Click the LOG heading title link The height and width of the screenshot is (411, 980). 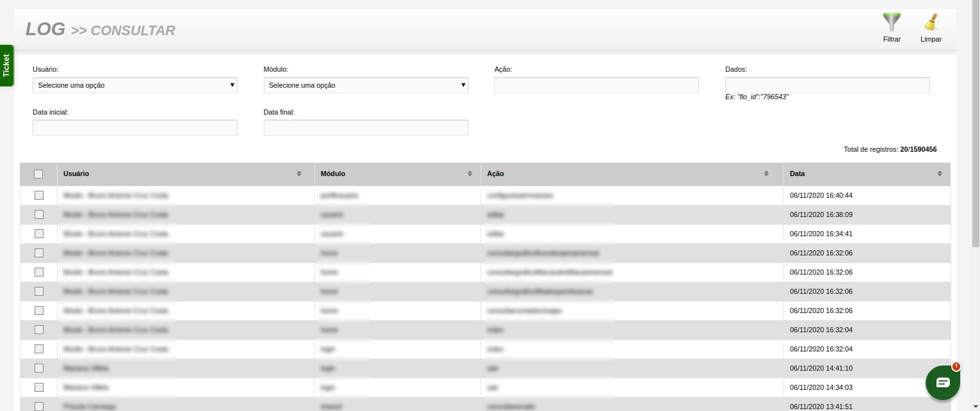click(x=45, y=29)
